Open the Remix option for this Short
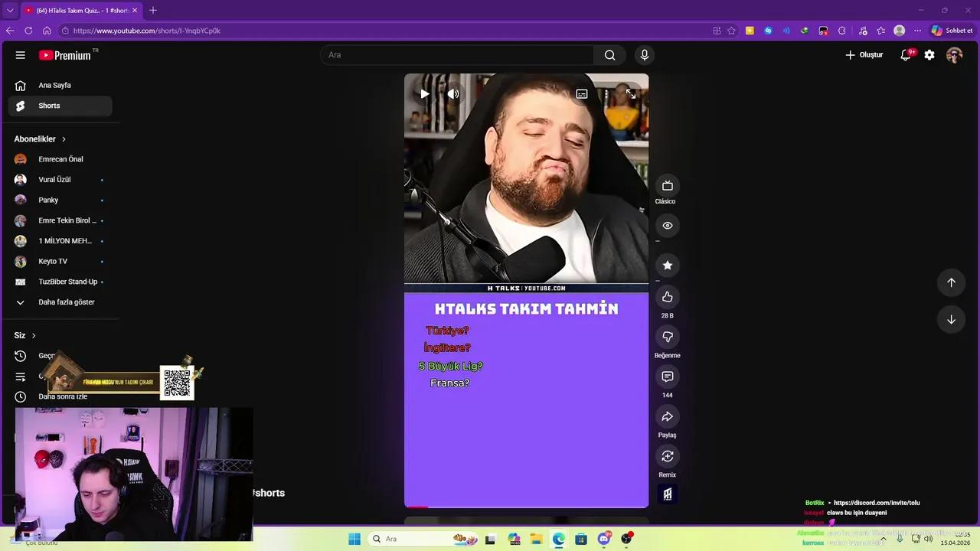 (x=667, y=456)
